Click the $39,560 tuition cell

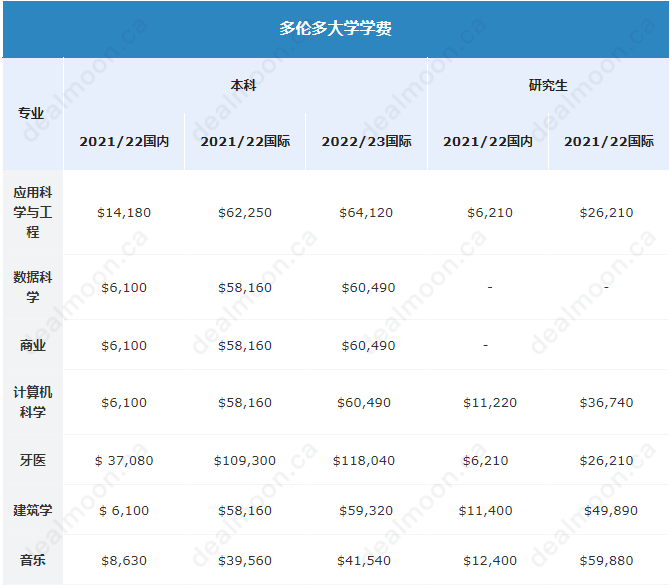pos(245,561)
